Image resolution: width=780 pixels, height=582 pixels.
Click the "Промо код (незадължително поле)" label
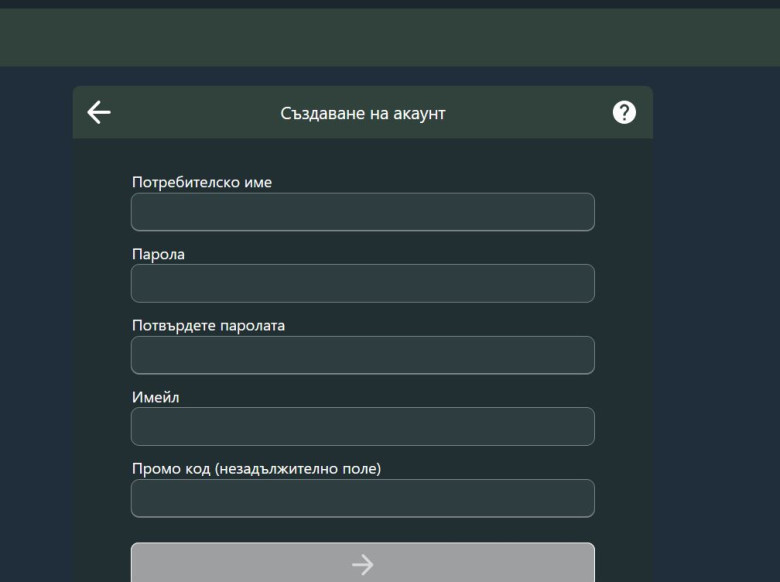pyautogui.click(x=256, y=468)
